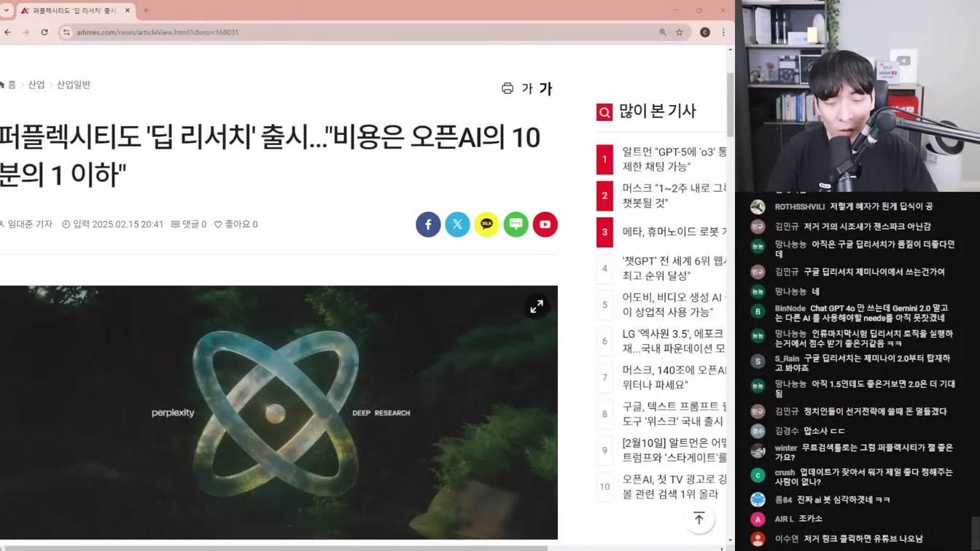
Task: Click the browser back arrow
Action: coord(7,32)
